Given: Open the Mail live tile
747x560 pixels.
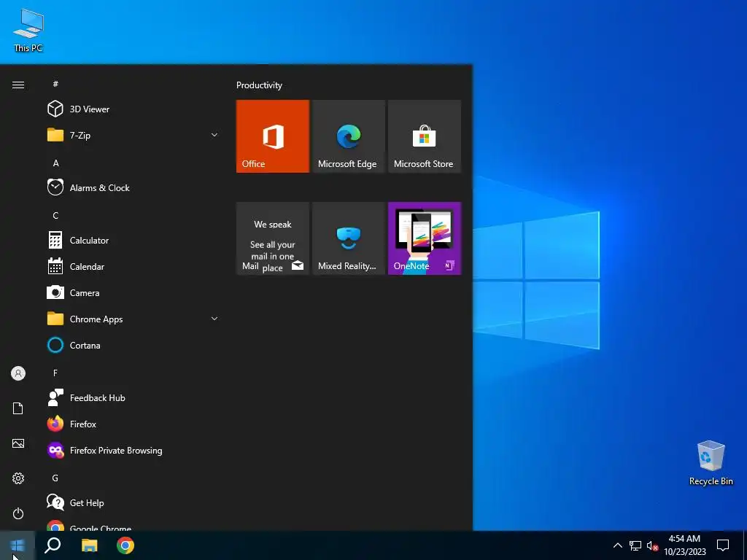Looking at the screenshot, I should (x=273, y=238).
